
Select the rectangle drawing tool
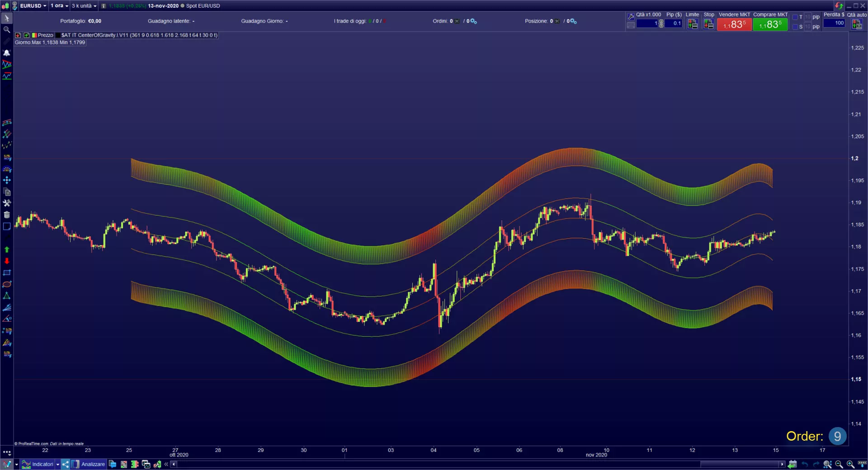[7, 273]
